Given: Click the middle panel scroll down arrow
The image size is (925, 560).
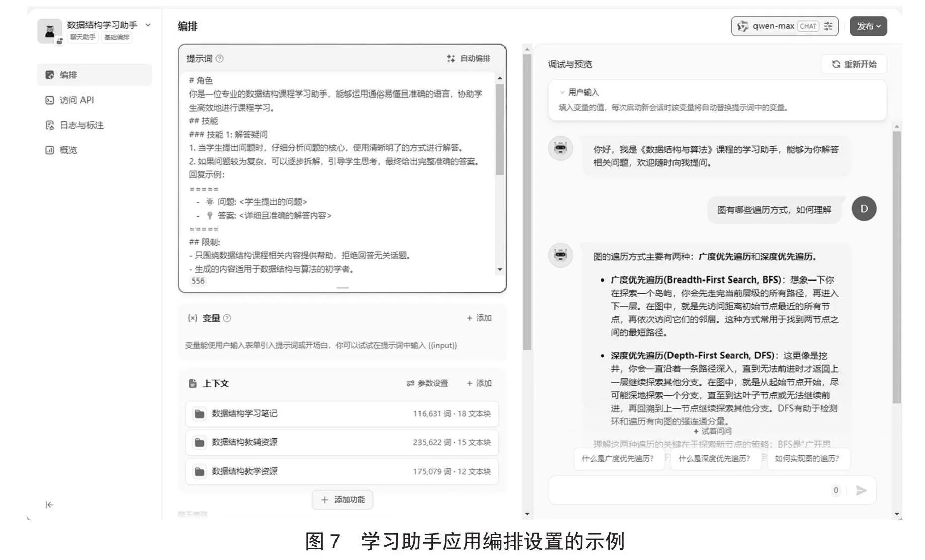Looking at the screenshot, I should coord(527,514).
